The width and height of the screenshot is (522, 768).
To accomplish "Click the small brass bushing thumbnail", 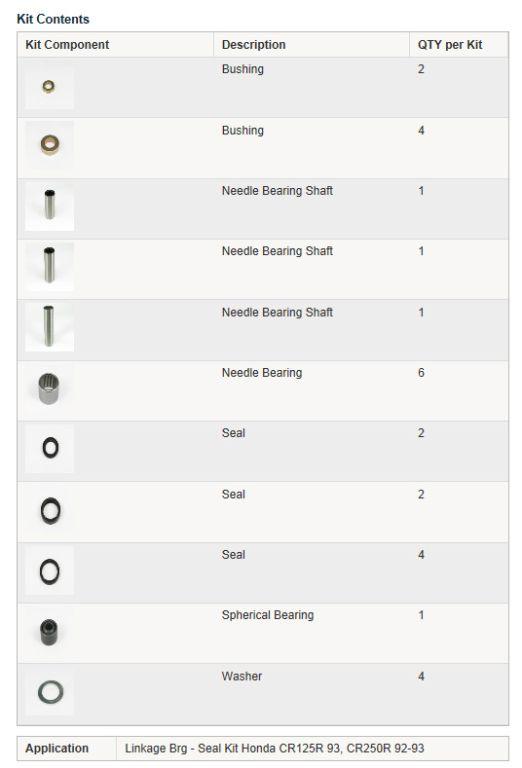I will [x=49, y=87].
